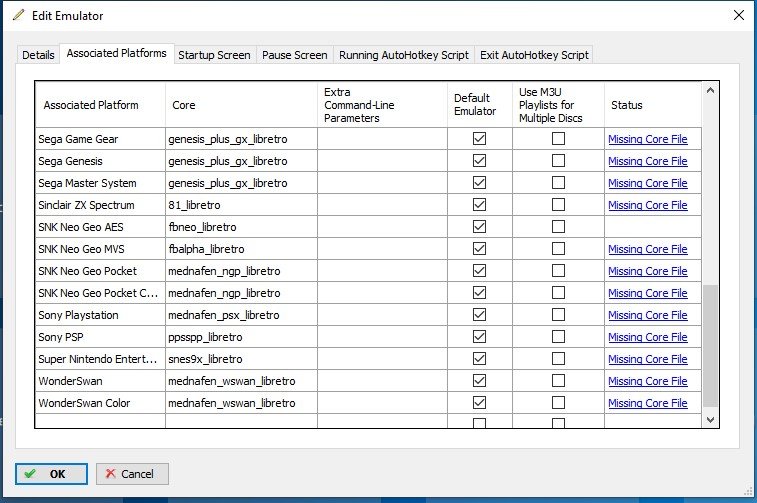Uncheck Default Emulator for Sega Game Gear
The image size is (757, 503).
[x=479, y=139]
